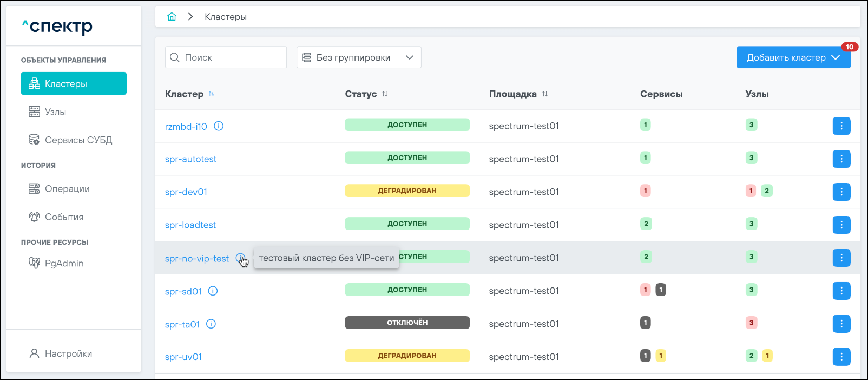Click info icon beside spr-ta01

pos(211,324)
